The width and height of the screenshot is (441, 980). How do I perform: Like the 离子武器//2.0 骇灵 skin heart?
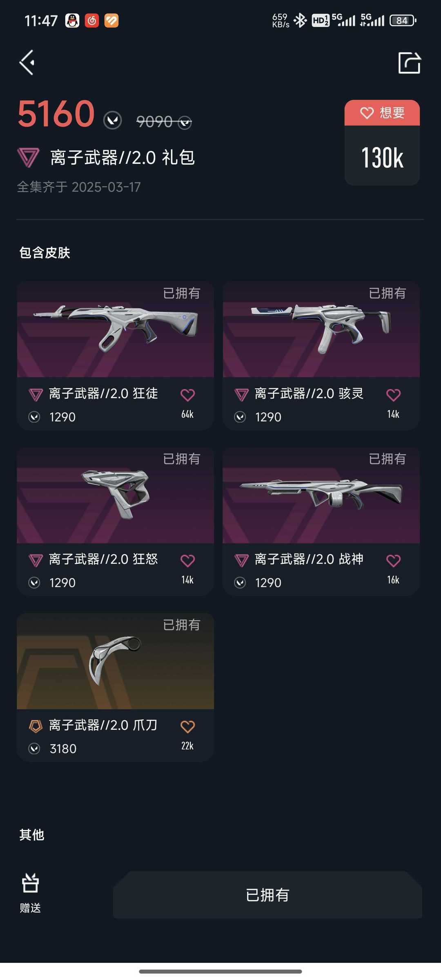[x=393, y=395]
